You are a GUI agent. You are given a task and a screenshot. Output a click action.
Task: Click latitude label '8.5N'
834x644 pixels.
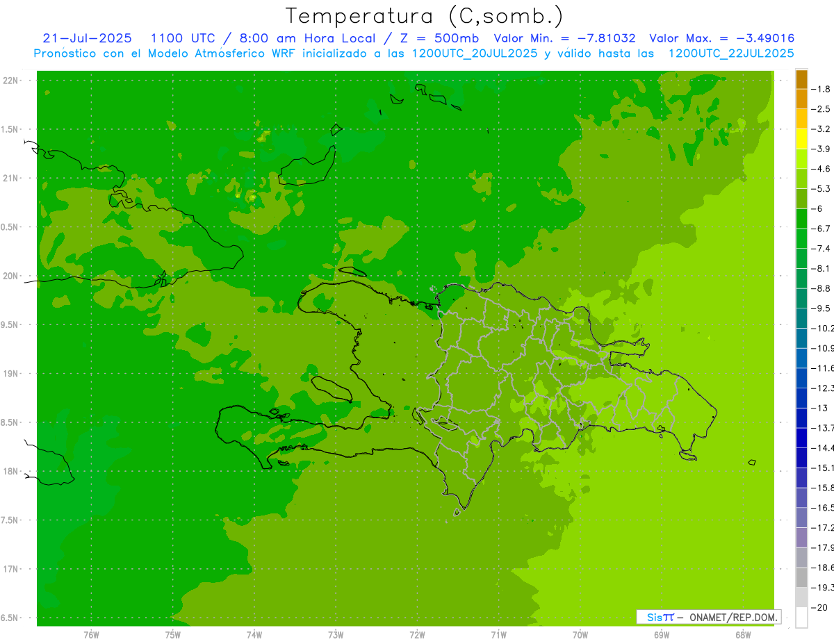click(x=10, y=422)
